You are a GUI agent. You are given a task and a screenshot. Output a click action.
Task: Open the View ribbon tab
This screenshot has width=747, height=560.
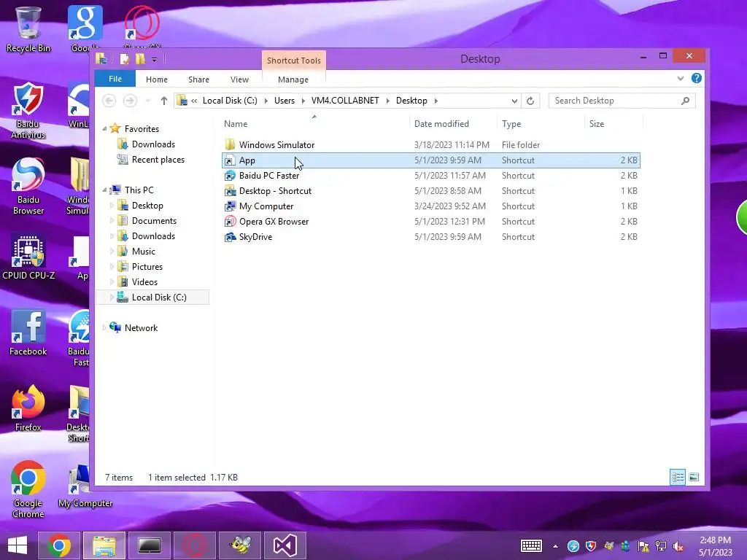tap(239, 79)
